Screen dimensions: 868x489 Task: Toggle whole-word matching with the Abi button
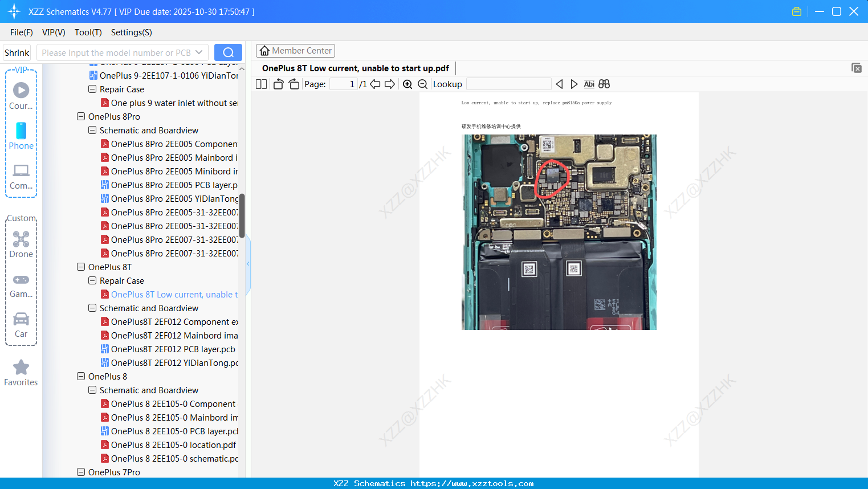[x=589, y=84]
